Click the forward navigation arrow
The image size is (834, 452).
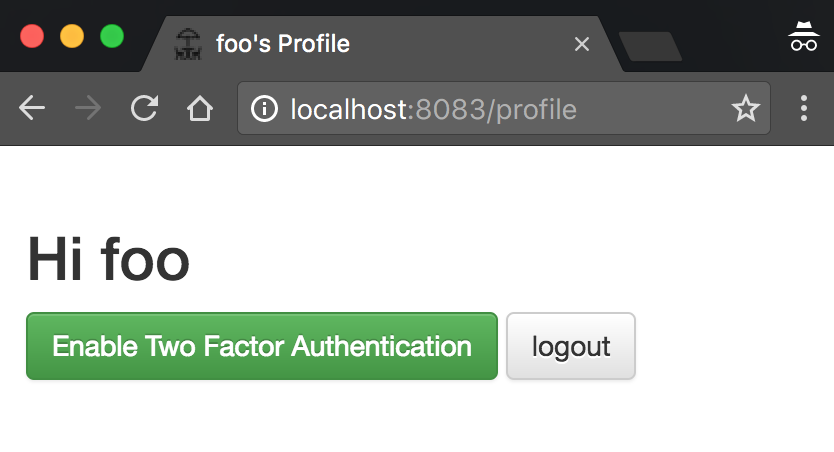tap(88, 109)
